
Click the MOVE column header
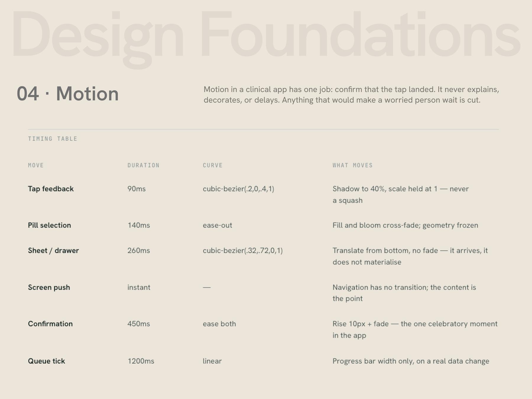point(36,165)
